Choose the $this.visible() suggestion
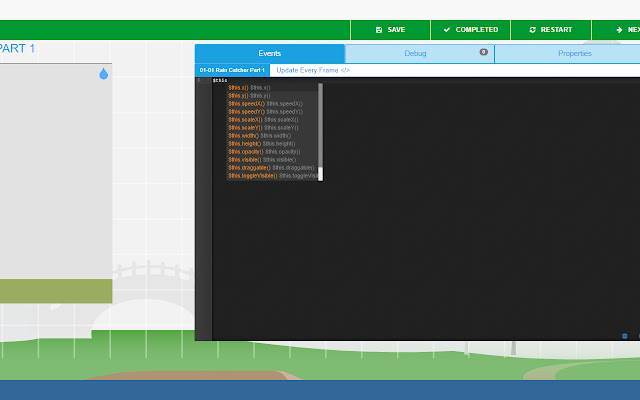640x400 pixels. [x=272, y=160]
